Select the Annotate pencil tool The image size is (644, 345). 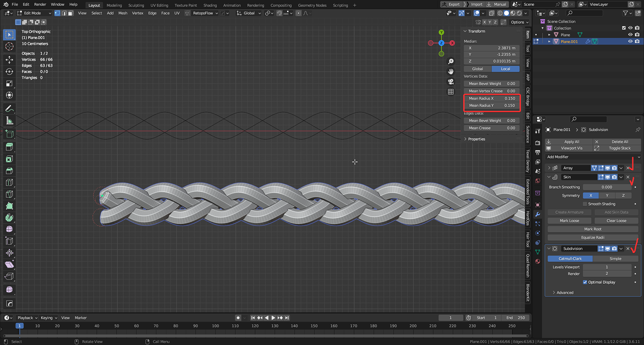(x=9, y=109)
